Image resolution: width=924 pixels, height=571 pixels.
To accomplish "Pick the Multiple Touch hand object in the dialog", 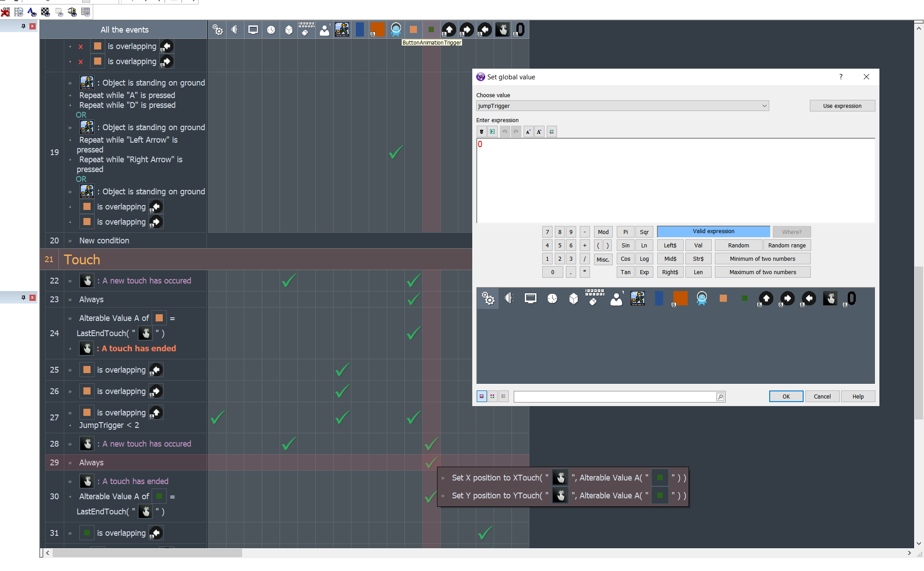I will 830,299.
